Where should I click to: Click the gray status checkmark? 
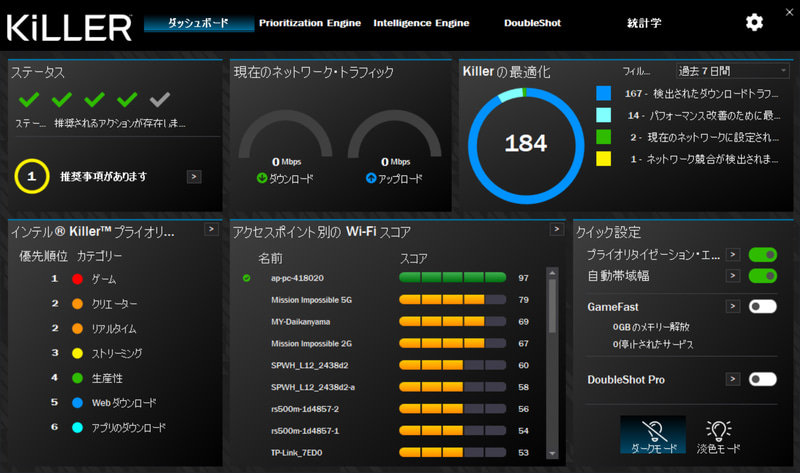(160, 99)
